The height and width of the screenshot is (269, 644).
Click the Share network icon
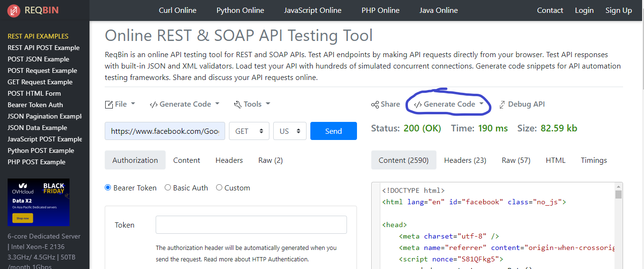click(375, 104)
